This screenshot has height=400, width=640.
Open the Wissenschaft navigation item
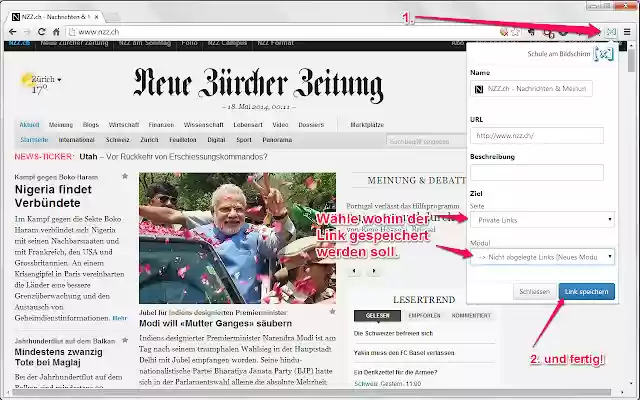click(x=204, y=124)
